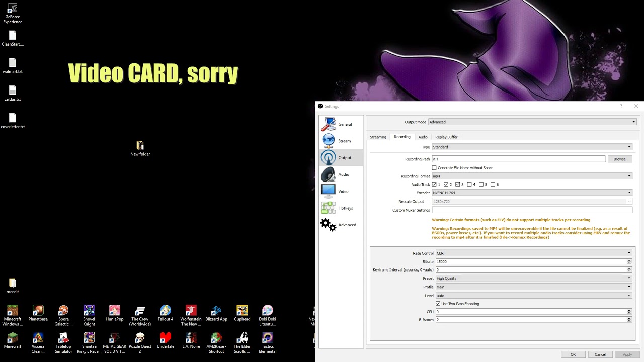This screenshot has width=644, height=362.
Task: Switch to the Recording tab
Action: tap(402, 137)
